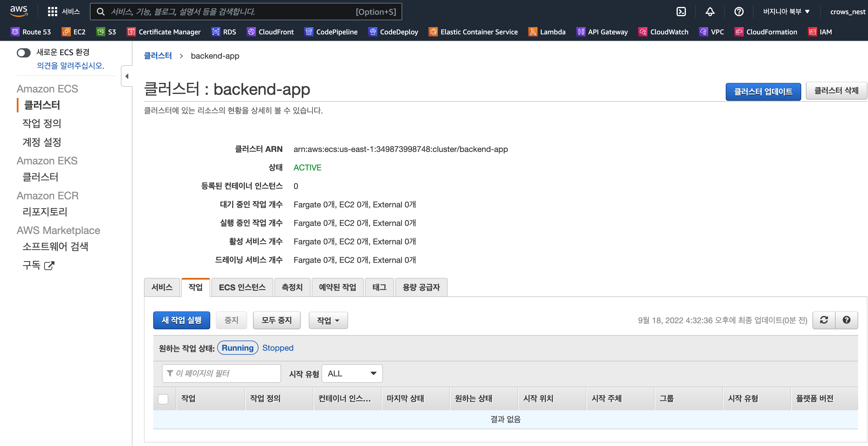868x446 pixels.
Task: Click 클러스터 삭제 button
Action: click(836, 90)
